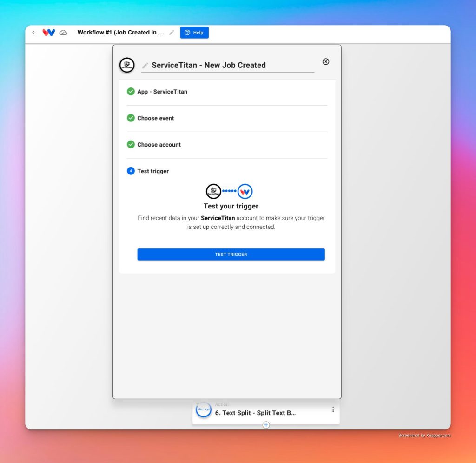Click the W logo in connection graphic
Screen dimensions: 476x463
click(x=245, y=191)
